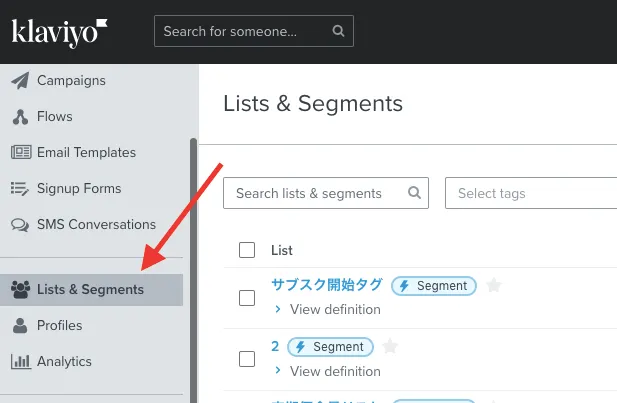
Task: Open the サブスク開始タグ segment link
Action: tap(326, 285)
